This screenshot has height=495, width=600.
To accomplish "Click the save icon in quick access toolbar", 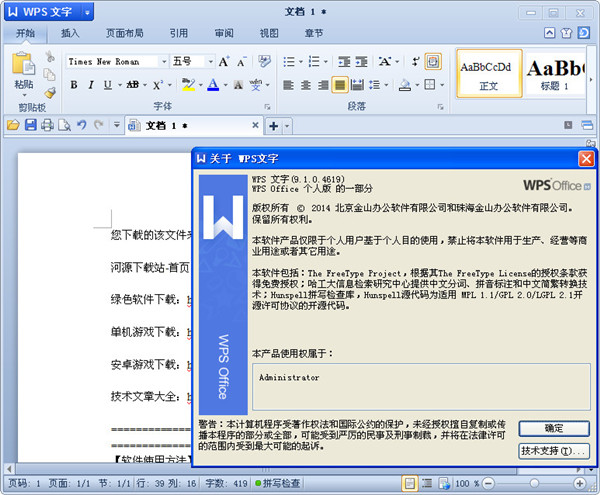I will click(x=30, y=125).
